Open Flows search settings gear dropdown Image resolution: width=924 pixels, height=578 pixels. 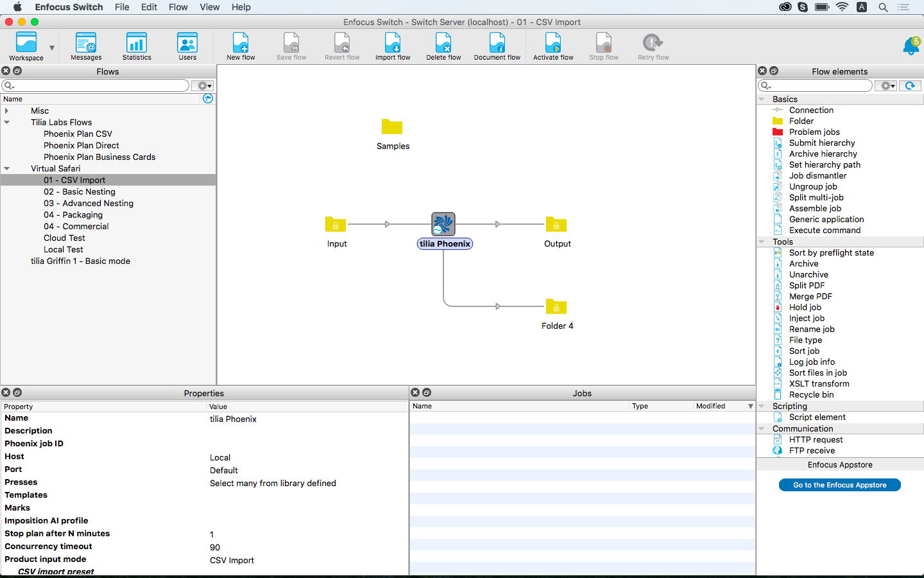pyautogui.click(x=203, y=85)
